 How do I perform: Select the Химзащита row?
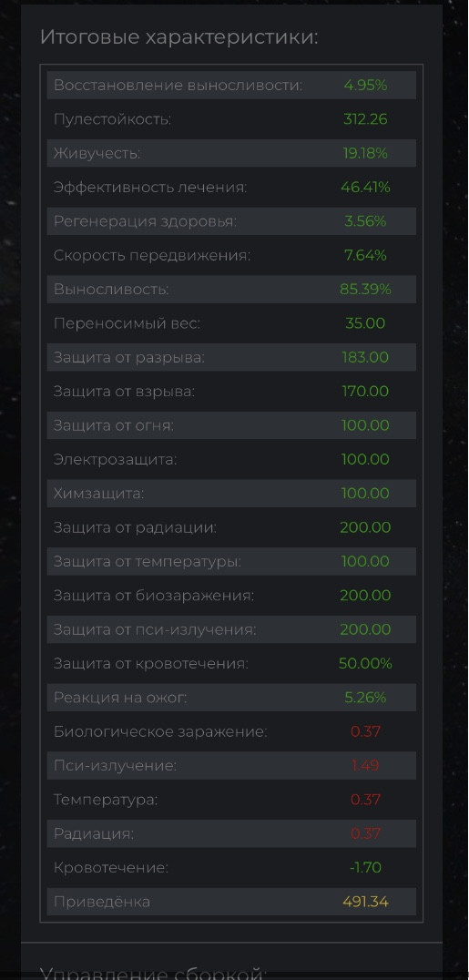[x=231, y=494]
